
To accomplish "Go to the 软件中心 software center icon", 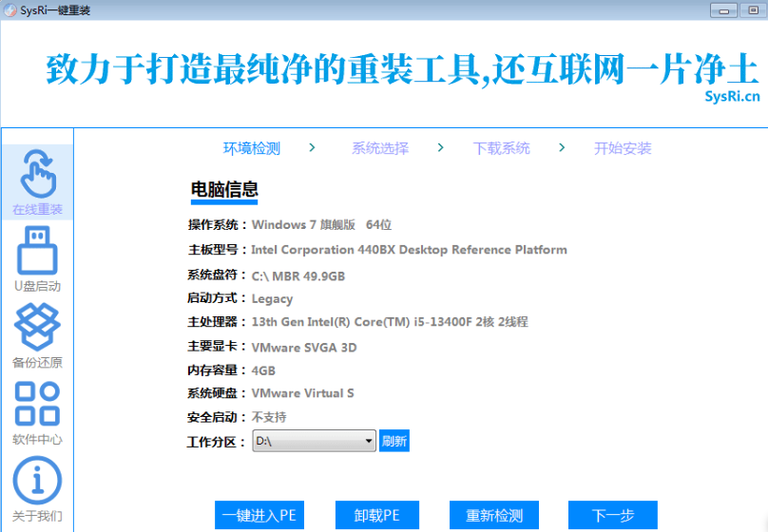I will point(37,410).
